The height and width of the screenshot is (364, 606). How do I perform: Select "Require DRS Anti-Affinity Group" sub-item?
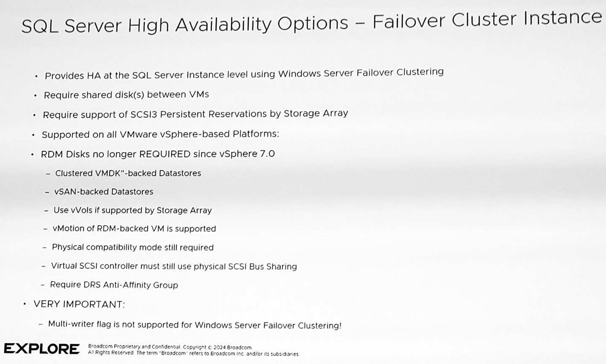[114, 285]
